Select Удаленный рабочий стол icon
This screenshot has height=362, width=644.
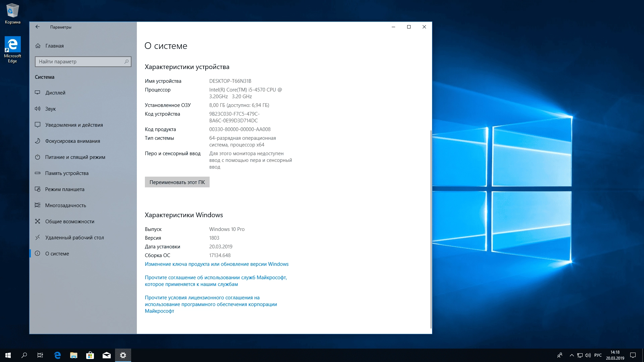tap(38, 237)
